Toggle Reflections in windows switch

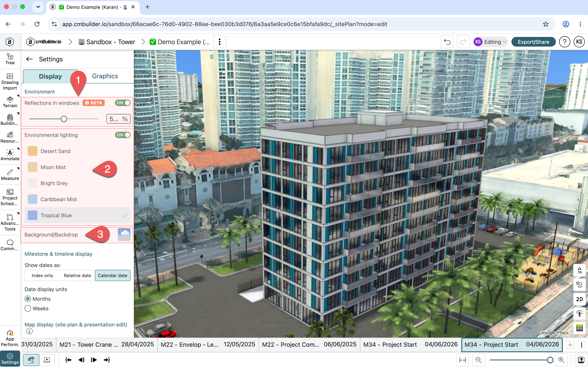click(x=122, y=103)
